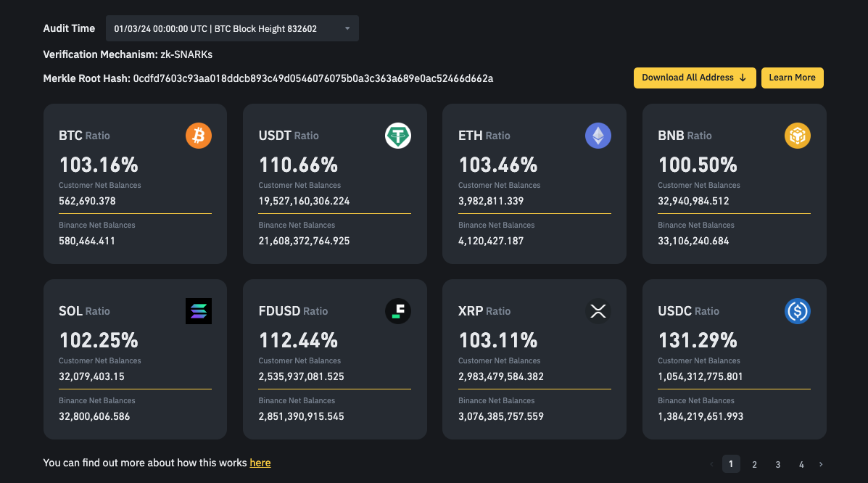This screenshot has height=483, width=868.
Task: Select the Merkle Root Hash value
Action: pyautogui.click(x=313, y=78)
